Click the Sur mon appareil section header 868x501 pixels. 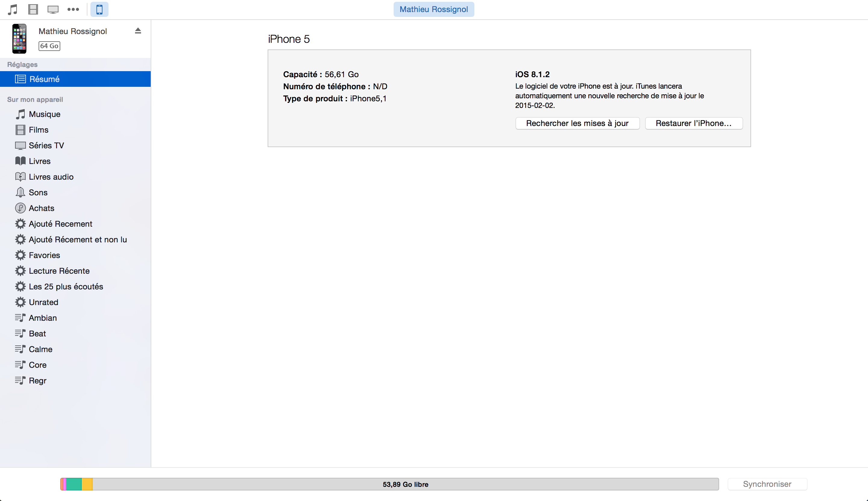click(35, 99)
